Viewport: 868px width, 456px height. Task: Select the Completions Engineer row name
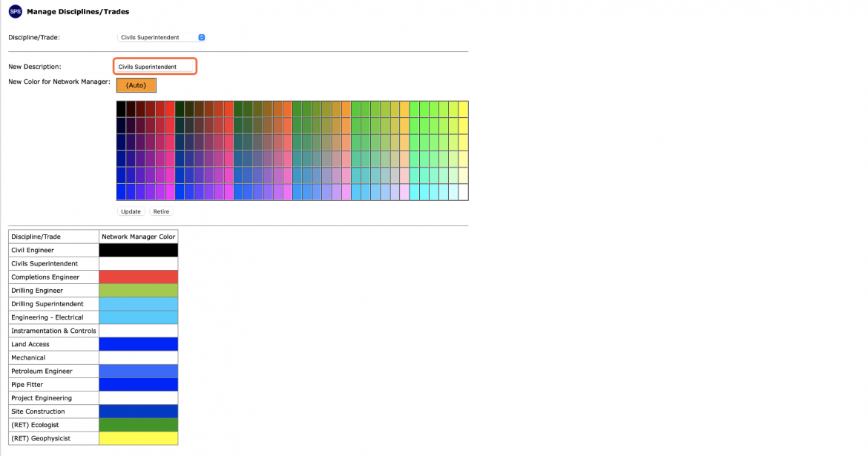(x=45, y=277)
